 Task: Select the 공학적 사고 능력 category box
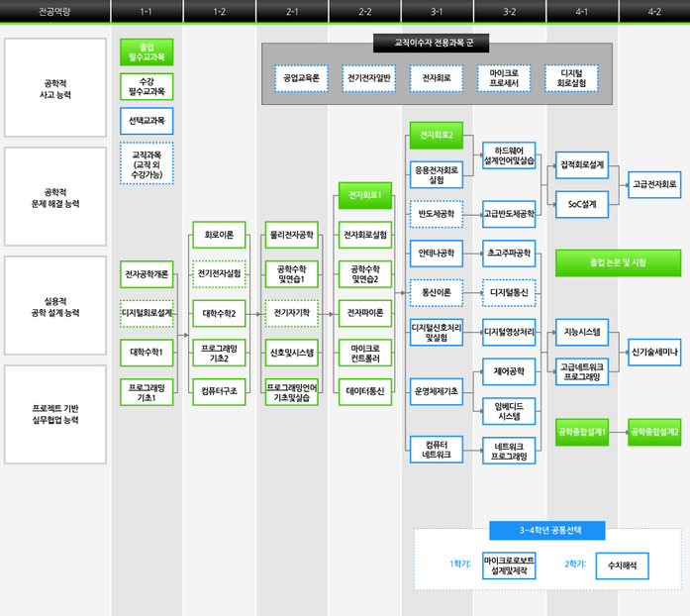(56, 88)
